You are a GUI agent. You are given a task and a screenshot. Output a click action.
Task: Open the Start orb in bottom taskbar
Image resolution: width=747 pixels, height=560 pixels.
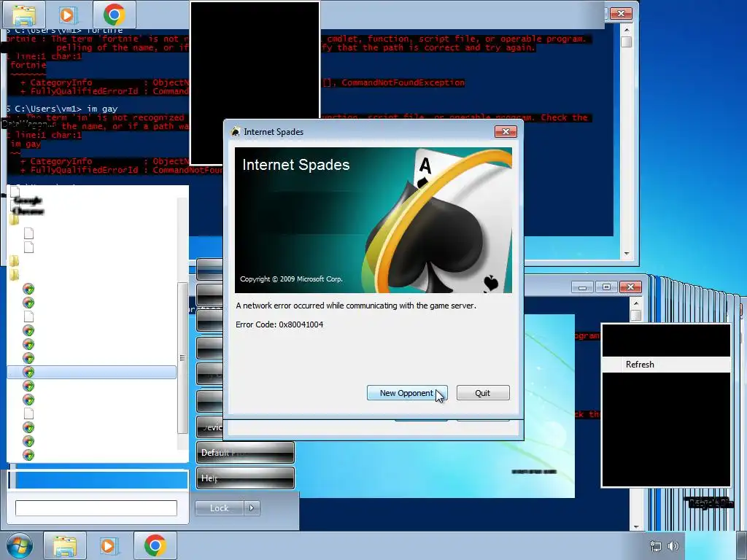20,545
